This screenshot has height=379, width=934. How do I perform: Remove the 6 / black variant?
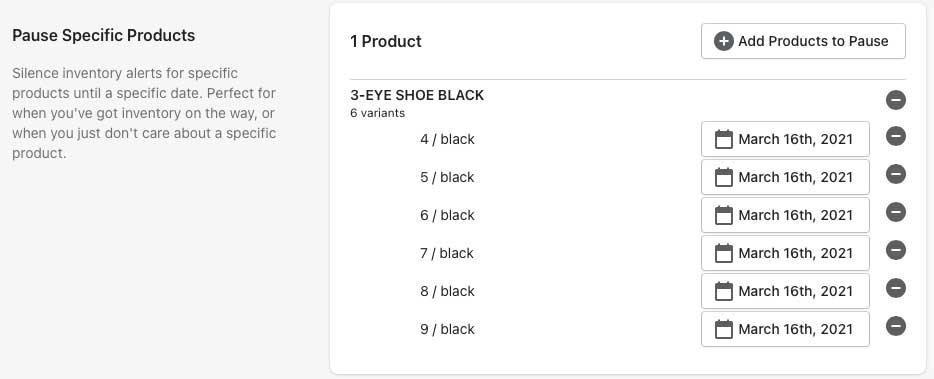[896, 212]
